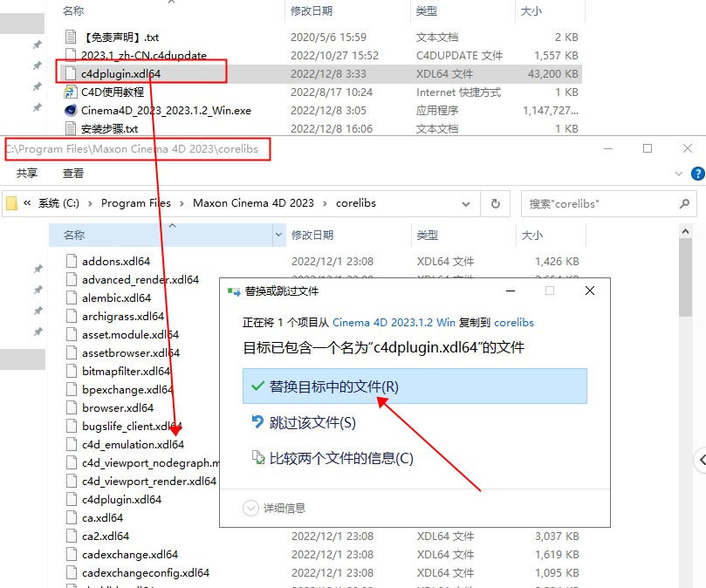Open the 查看 ribbon tab
Viewport: 706px width, 588px height.
point(73,174)
